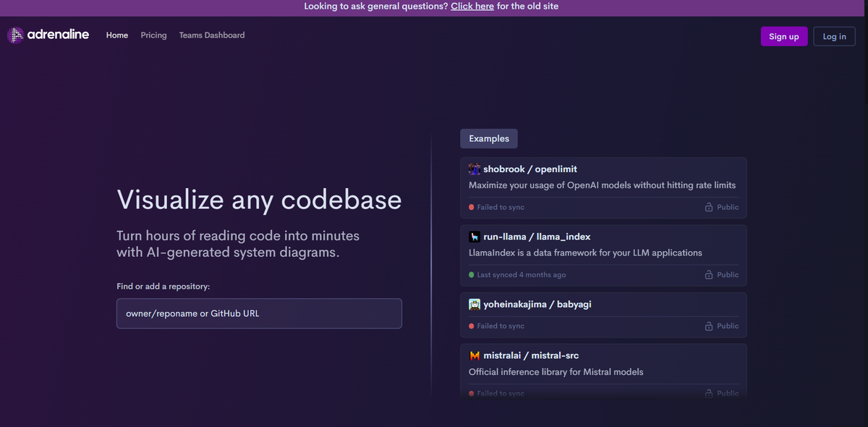Screen dimensions: 868x427
Task: Open the shobrook avatar icon
Action: pyautogui.click(x=475, y=169)
